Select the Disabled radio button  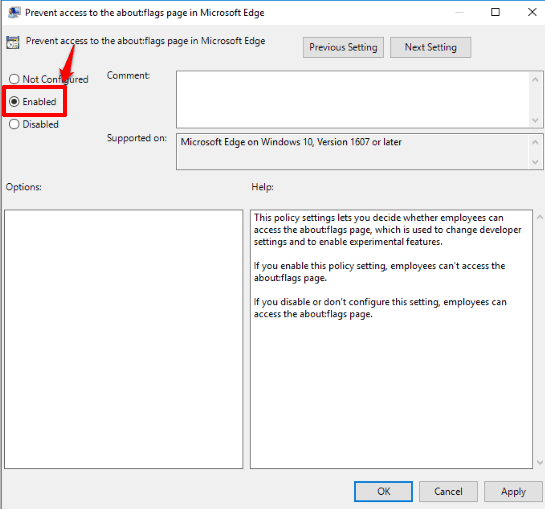coord(14,124)
